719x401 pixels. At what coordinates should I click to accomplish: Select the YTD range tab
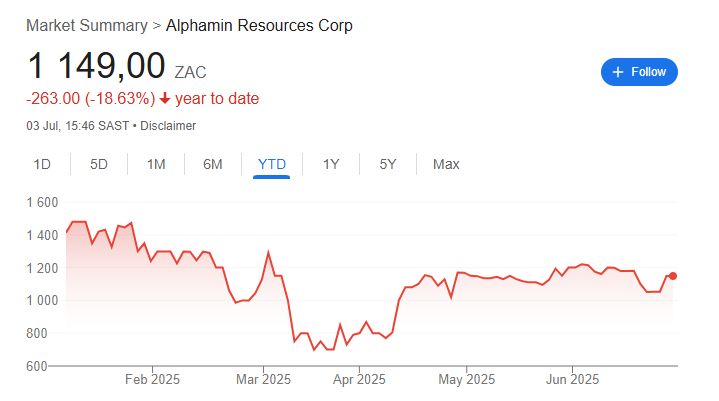(x=271, y=164)
